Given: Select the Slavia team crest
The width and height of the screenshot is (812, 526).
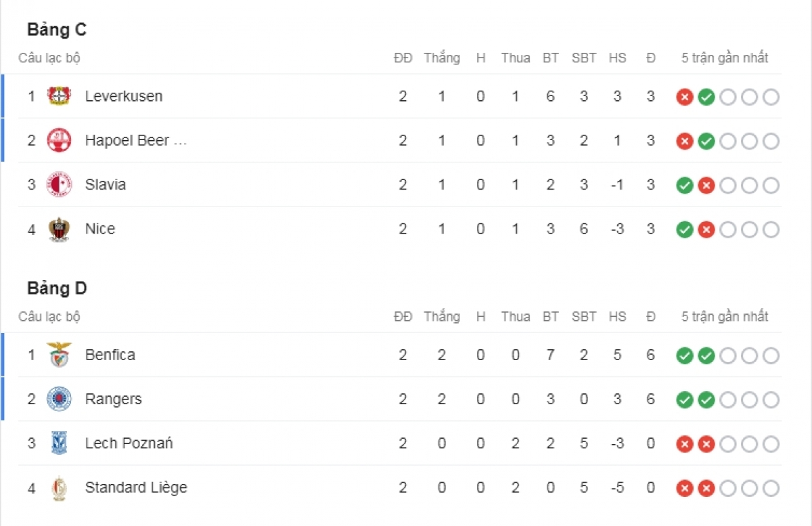Looking at the screenshot, I should (x=60, y=184).
